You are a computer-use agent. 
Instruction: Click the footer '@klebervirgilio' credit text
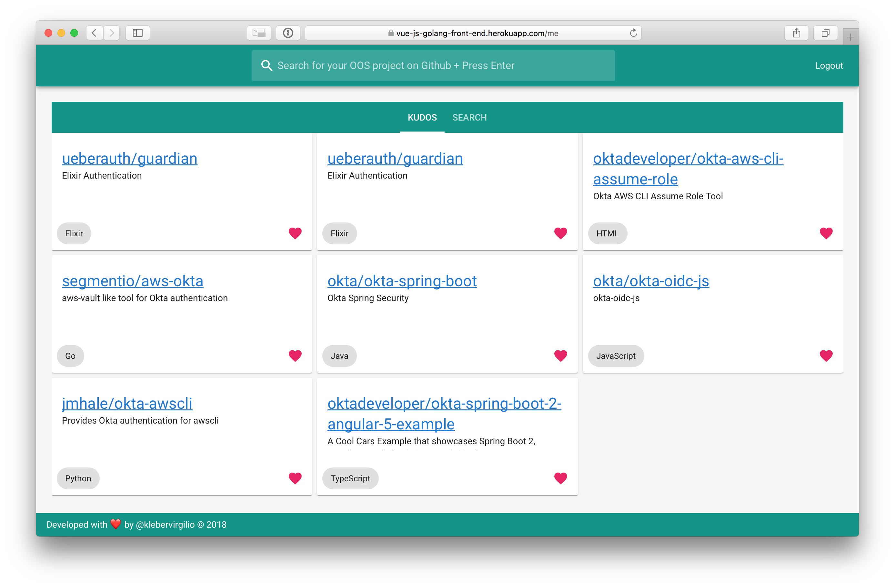click(x=165, y=524)
